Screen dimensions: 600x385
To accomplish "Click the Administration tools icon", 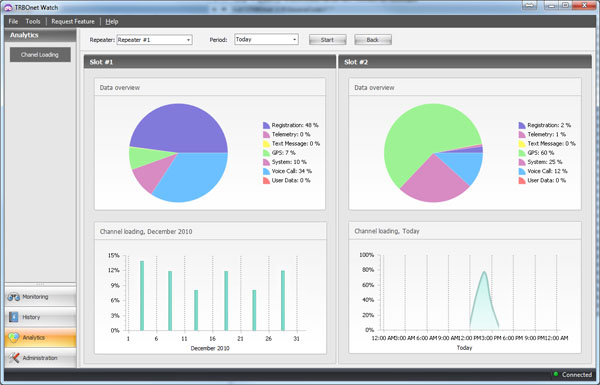I will 14,358.
